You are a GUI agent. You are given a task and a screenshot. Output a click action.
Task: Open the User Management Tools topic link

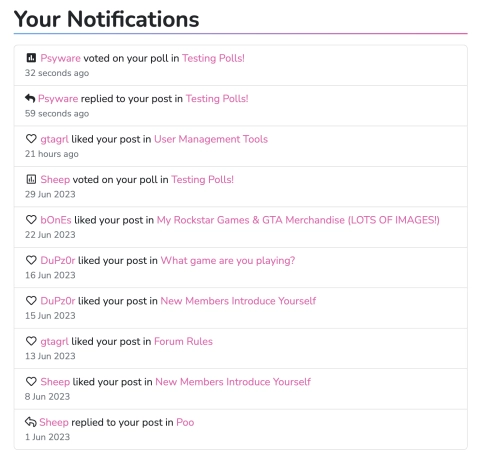pyautogui.click(x=211, y=139)
